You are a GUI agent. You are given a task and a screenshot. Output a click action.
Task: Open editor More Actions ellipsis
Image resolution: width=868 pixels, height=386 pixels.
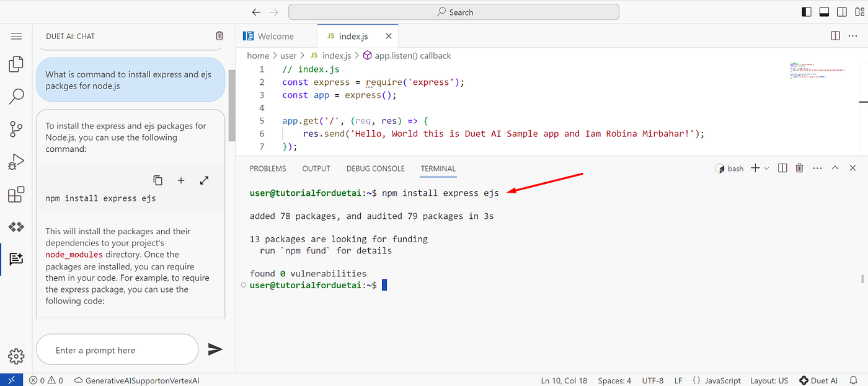[x=853, y=36]
